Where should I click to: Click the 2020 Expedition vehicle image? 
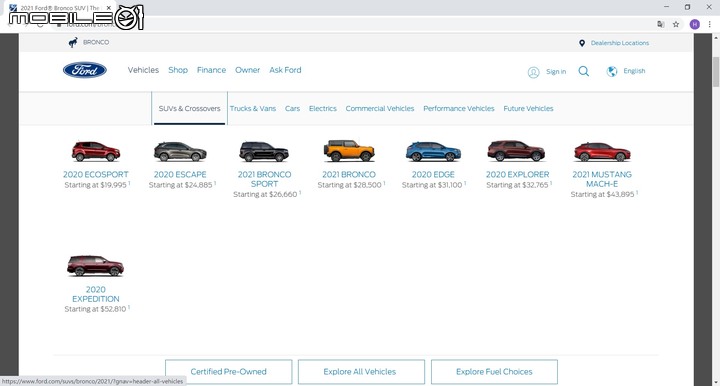pos(96,266)
